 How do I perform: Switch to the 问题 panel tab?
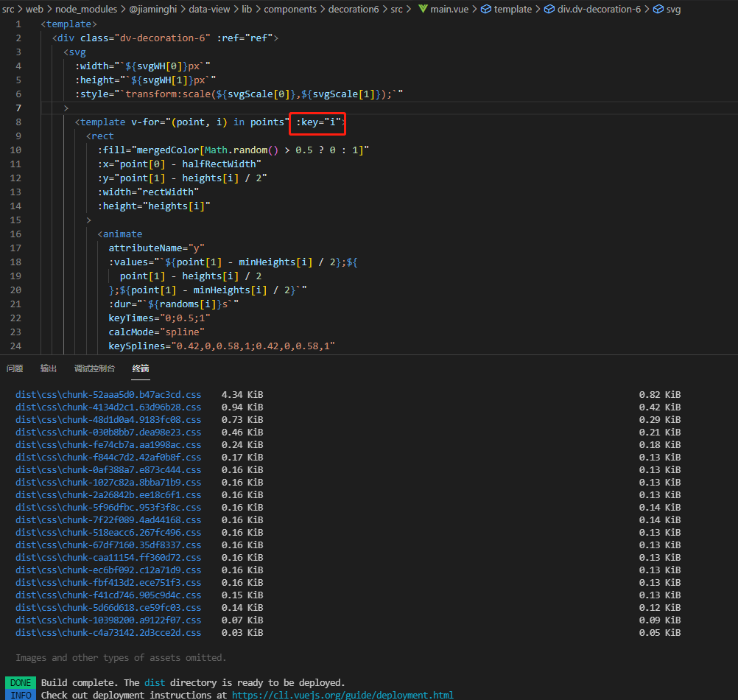tap(15, 368)
